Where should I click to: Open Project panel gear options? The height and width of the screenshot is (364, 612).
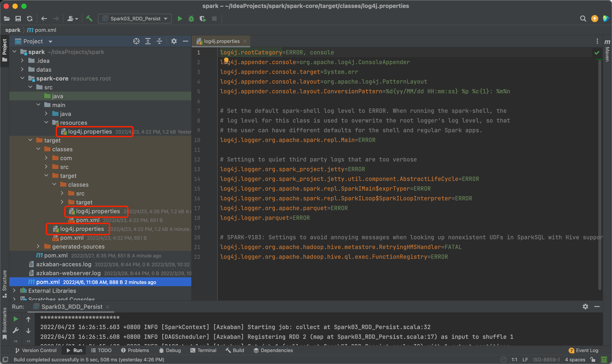pyautogui.click(x=174, y=41)
